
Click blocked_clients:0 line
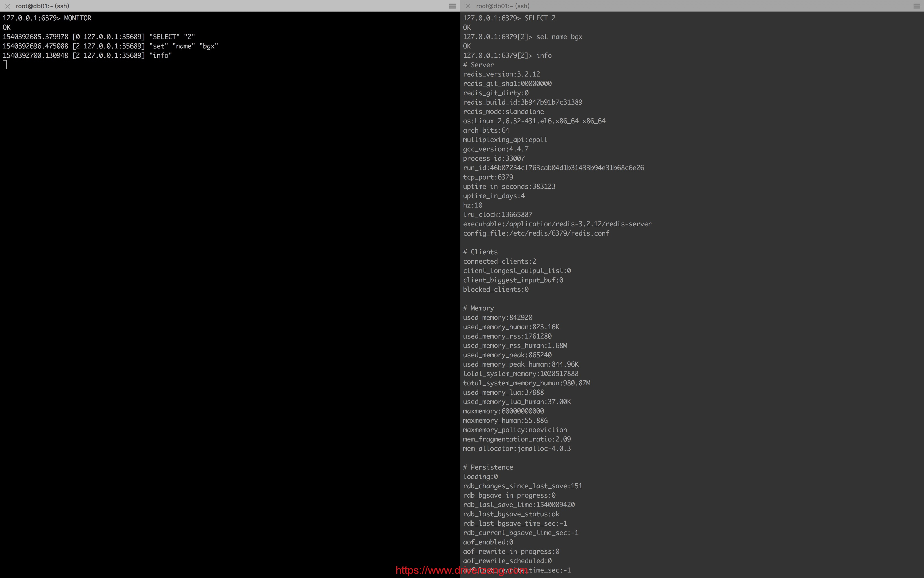coord(496,289)
